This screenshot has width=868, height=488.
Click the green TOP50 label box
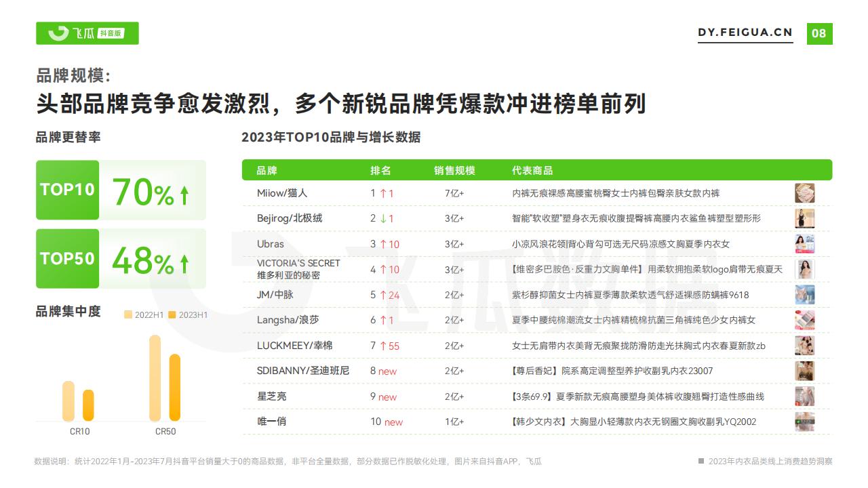click(x=67, y=259)
